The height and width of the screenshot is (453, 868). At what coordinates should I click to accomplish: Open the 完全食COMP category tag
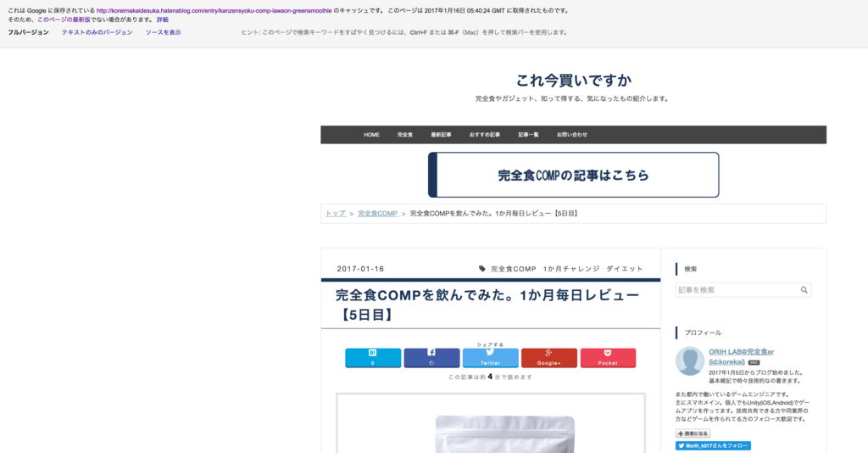pyautogui.click(x=514, y=269)
